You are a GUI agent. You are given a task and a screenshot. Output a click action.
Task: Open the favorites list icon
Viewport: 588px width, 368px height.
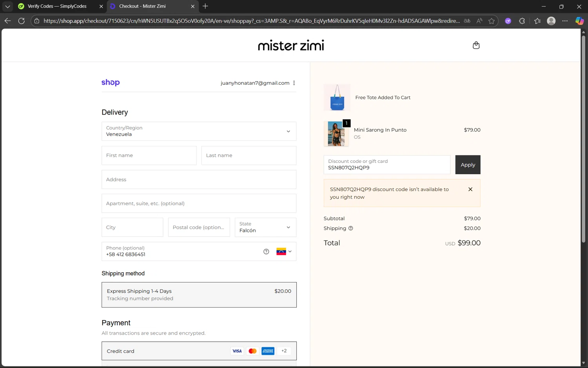(537, 21)
